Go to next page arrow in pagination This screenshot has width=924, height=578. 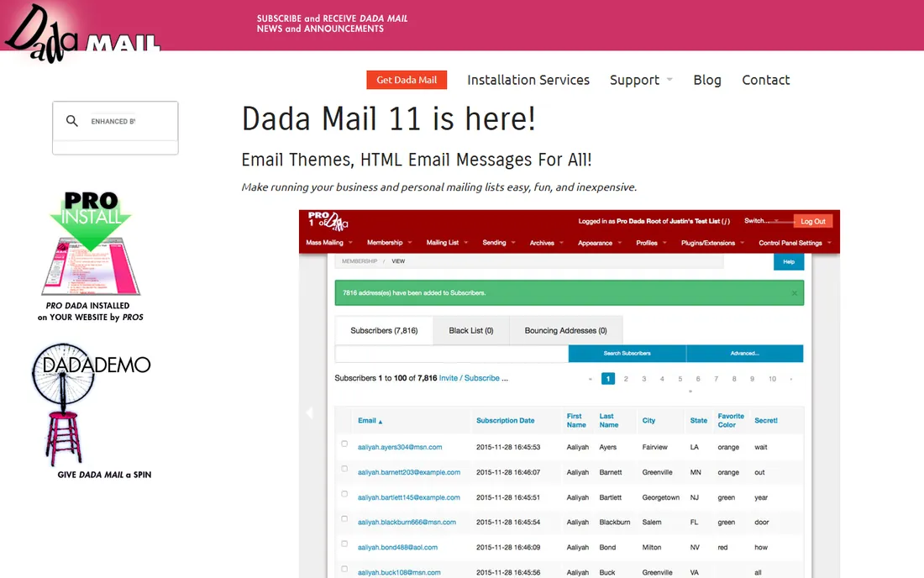pyautogui.click(x=790, y=379)
